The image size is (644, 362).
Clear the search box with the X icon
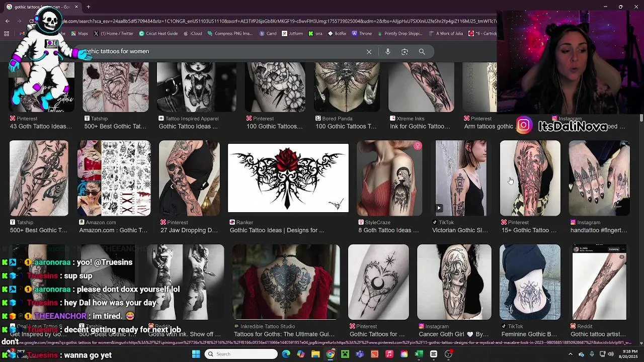point(369,52)
